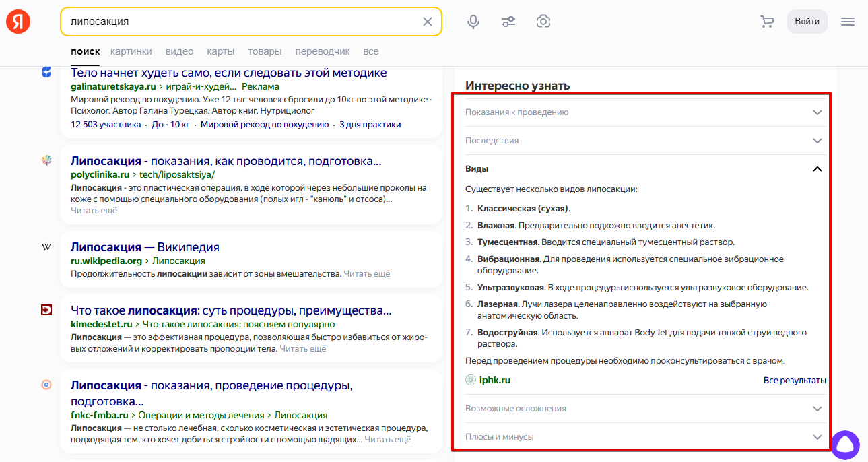Open polyclinika.ru Липосакция result title
The image size is (868, 462).
[x=226, y=162]
